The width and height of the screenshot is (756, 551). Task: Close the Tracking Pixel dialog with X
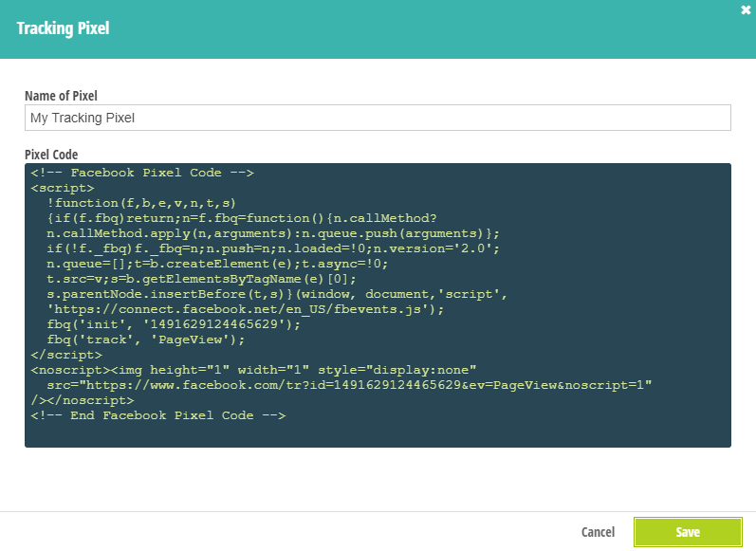746,10
